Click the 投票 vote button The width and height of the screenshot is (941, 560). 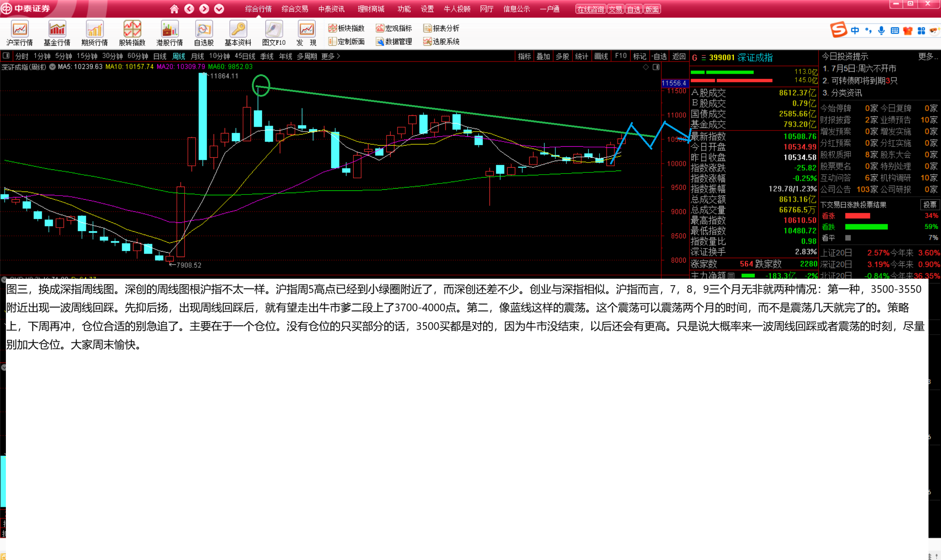pyautogui.click(x=930, y=204)
